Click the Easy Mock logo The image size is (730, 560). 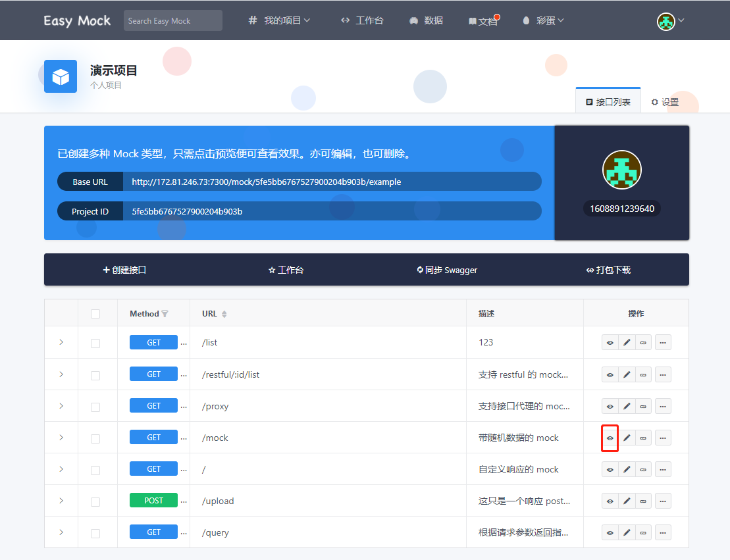[x=77, y=21]
